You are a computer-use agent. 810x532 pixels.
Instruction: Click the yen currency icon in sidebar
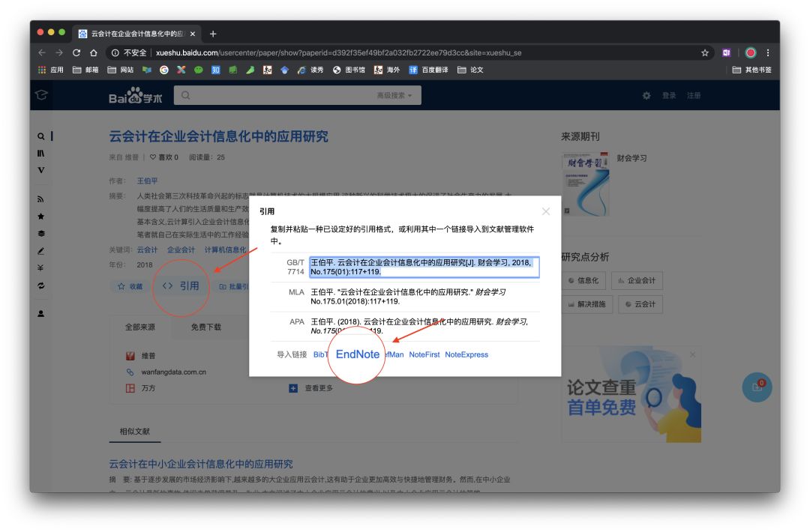(x=40, y=267)
